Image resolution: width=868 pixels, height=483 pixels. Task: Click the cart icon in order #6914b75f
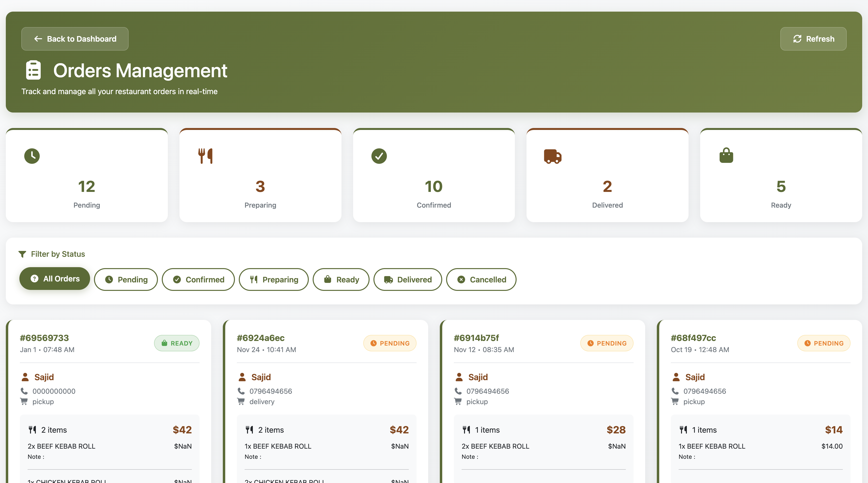tap(458, 401)
